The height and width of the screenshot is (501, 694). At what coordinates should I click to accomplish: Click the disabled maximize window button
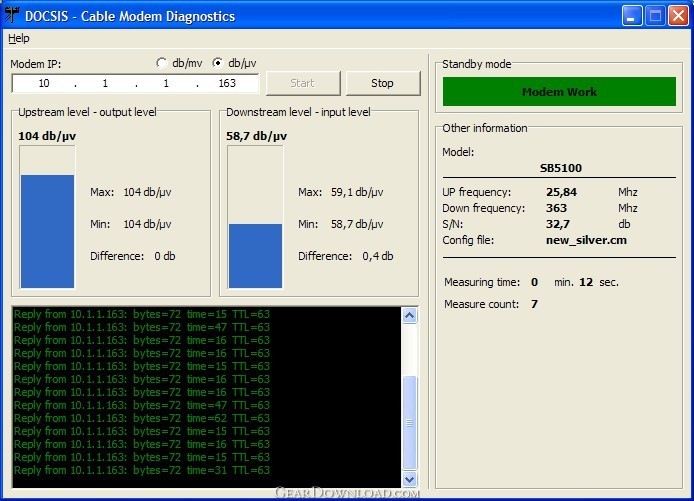pos(655,16)
